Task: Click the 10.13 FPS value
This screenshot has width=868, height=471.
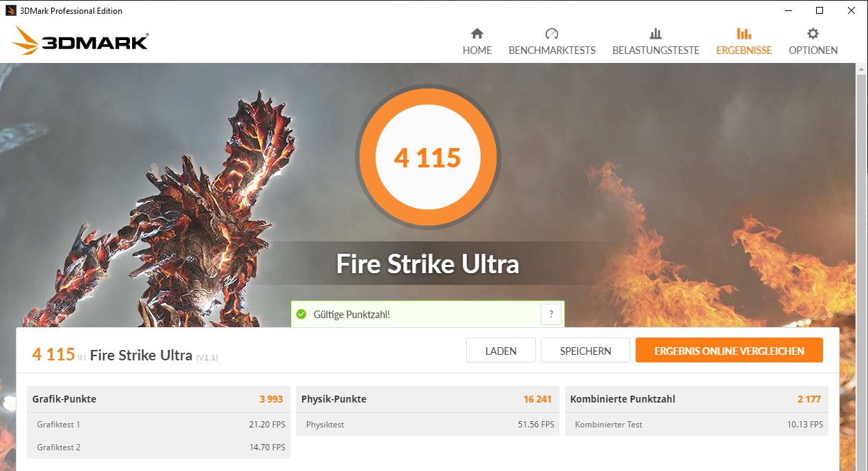Action: [805, 425]
